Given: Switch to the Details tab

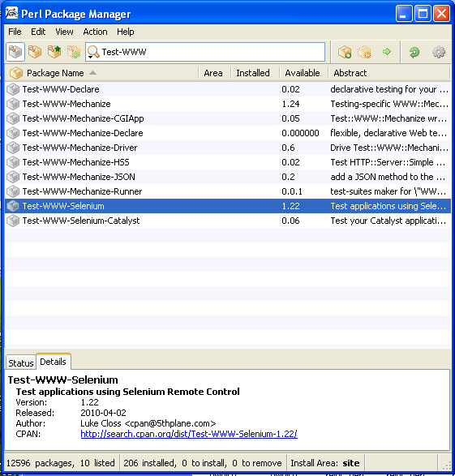Looking at the screenshot, I should coord(53,362).
